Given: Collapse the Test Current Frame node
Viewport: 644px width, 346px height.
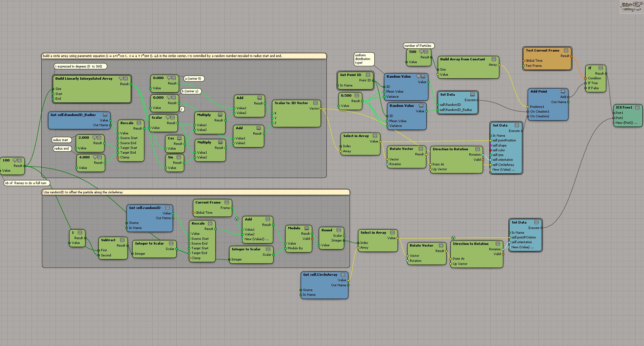Looking at the screenshot, I should [566, 50].
